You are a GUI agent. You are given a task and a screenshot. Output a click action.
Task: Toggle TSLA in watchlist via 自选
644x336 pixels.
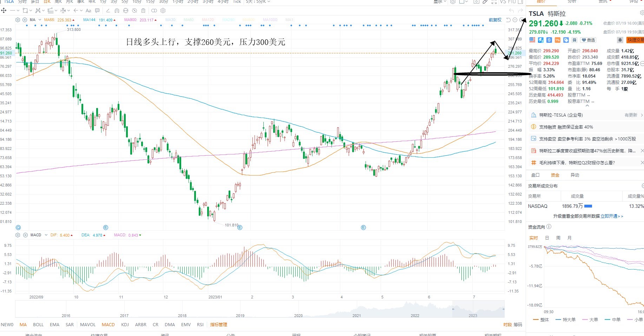pyautogui.click(x=588, y=40)
